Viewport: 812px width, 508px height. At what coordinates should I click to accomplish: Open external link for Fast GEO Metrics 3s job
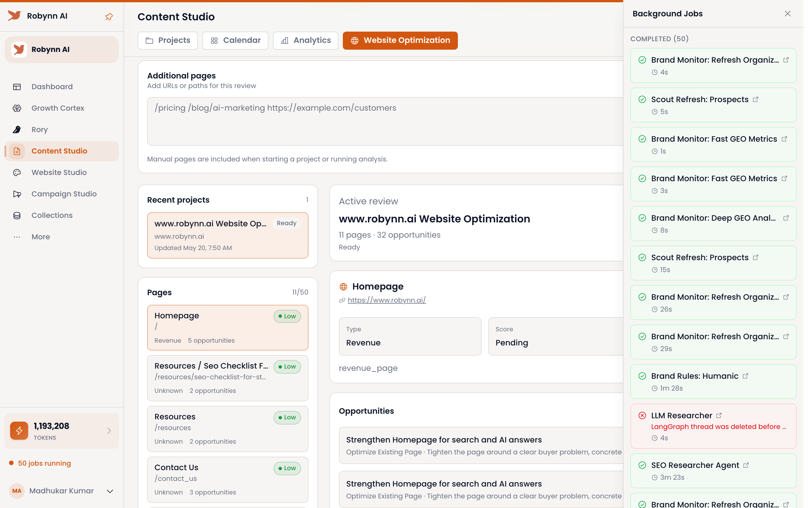click(x=784, y=178)
